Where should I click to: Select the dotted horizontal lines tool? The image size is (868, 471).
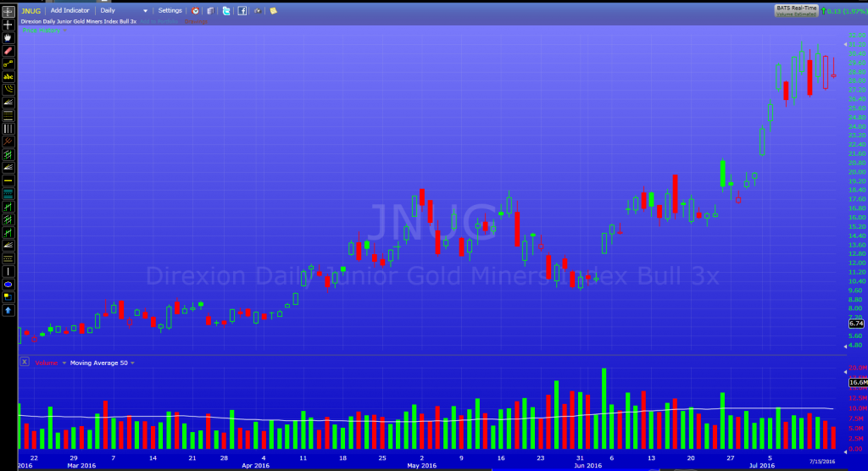(8, 258)
